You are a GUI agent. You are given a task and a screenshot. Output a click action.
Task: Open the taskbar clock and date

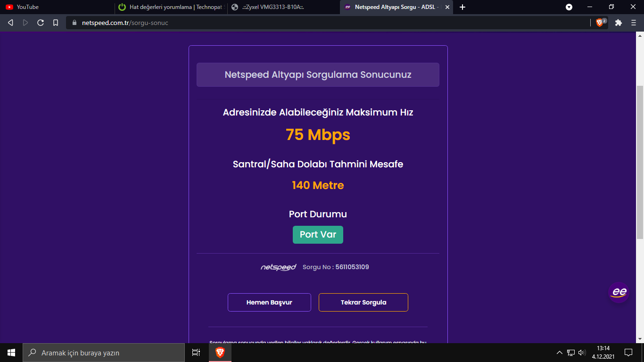coord(603,353)
